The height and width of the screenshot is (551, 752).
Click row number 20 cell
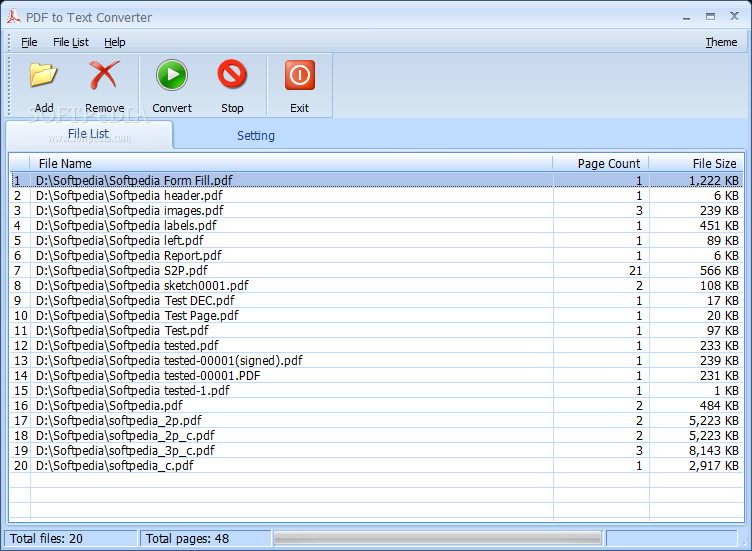(x=21, y=465)
